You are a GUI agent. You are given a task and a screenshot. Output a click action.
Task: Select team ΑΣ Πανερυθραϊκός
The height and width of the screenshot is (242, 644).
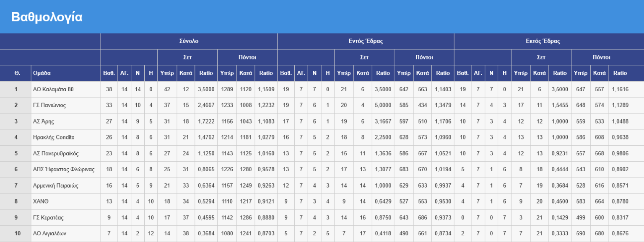click(x=56, y=154)
